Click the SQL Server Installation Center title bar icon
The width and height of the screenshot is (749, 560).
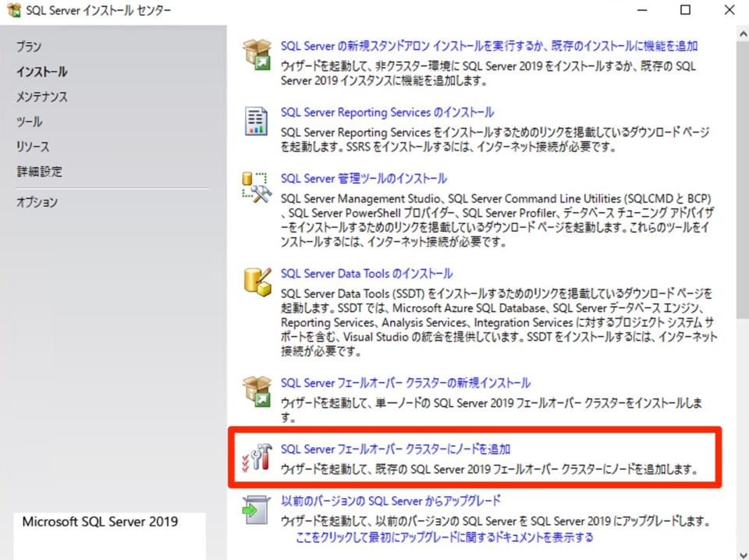coord(14,10)
